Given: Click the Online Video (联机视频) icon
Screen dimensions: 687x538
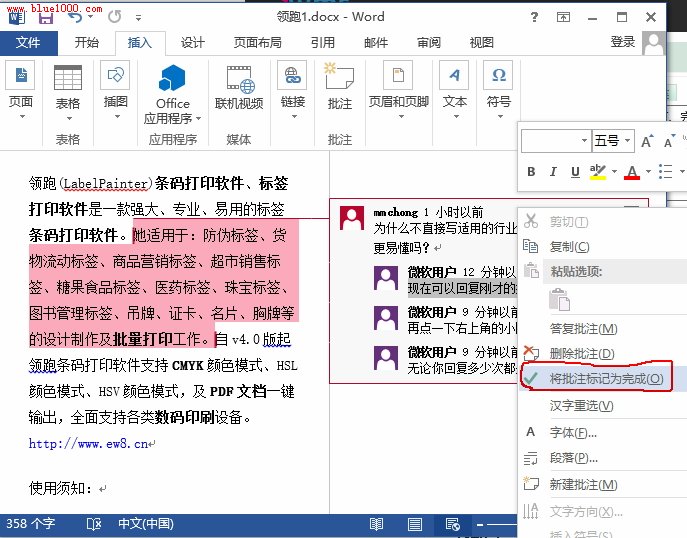Looking at the screenshot, I should coord(239,79).
